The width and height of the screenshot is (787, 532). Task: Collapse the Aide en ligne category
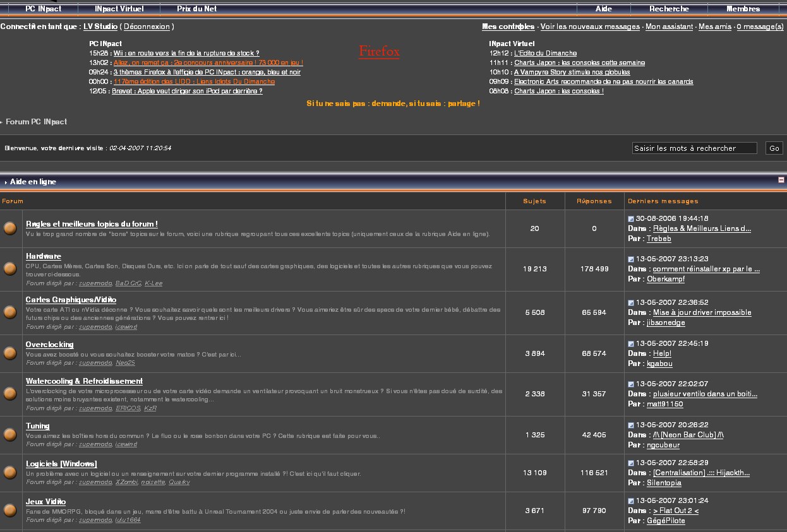pyautogui.click(x=781, y=180)
